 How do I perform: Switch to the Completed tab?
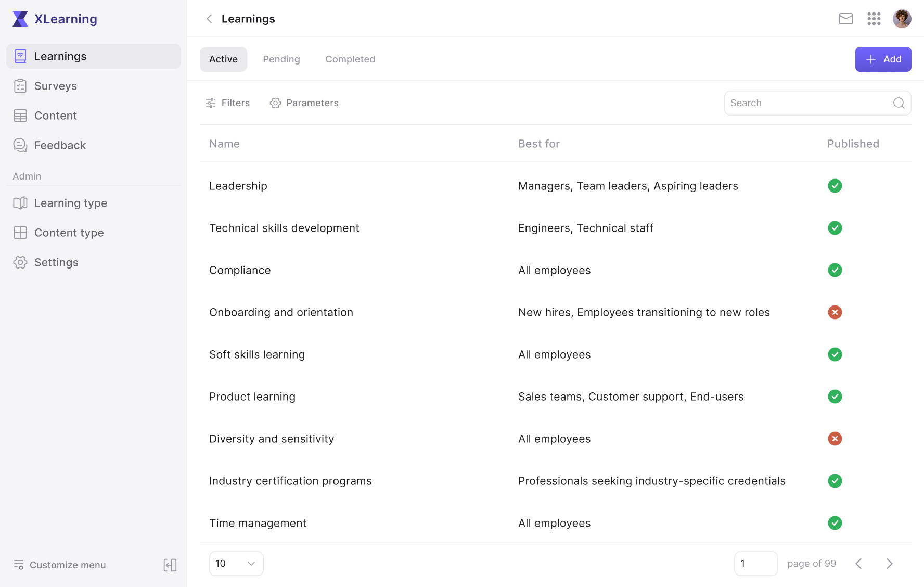(350, 59)
